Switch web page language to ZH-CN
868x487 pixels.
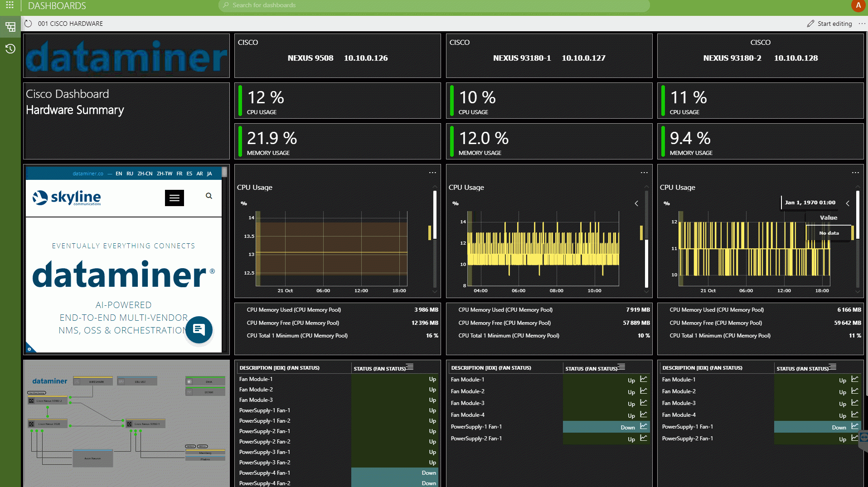145,174
